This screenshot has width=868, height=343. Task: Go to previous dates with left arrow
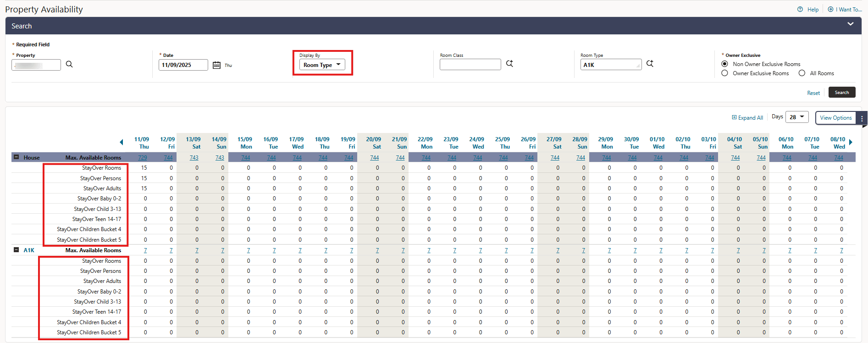tap(121, 142)
